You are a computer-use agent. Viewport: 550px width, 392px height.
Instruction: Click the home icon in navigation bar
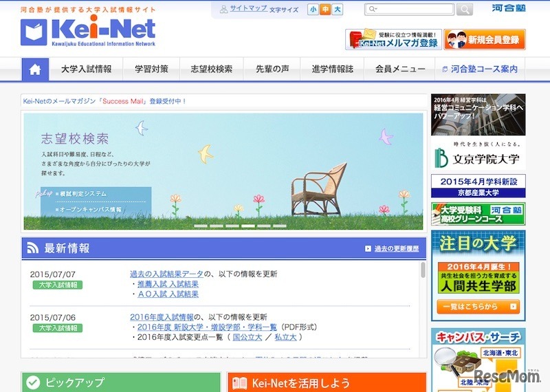(35, 69)
